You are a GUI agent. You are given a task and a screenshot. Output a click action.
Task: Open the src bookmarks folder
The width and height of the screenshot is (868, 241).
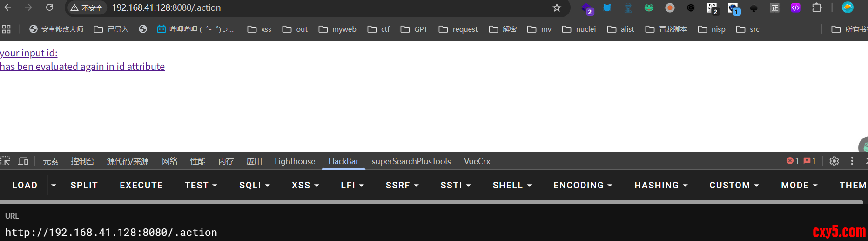[x=747, y=29]
